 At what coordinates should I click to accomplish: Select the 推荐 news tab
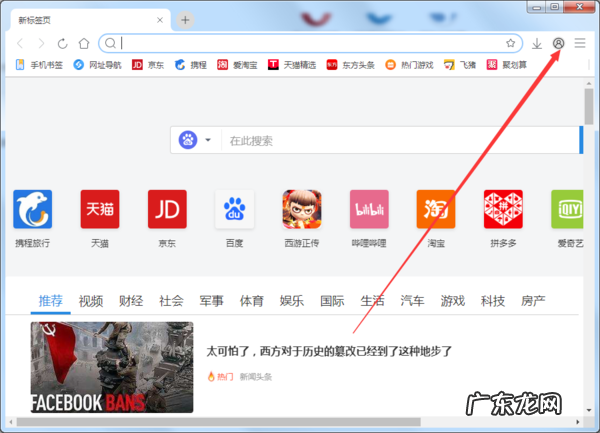click(51, 301)
